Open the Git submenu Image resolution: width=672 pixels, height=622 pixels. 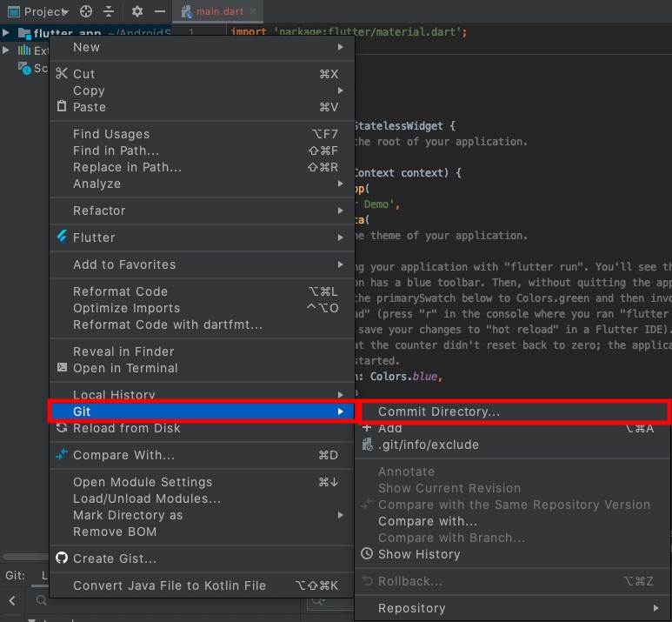pos(202,411)
